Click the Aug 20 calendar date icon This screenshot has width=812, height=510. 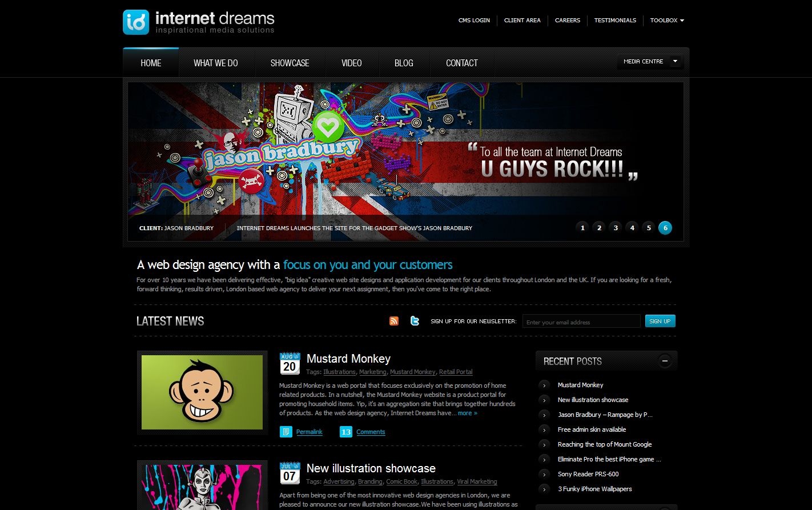(290, 364)
